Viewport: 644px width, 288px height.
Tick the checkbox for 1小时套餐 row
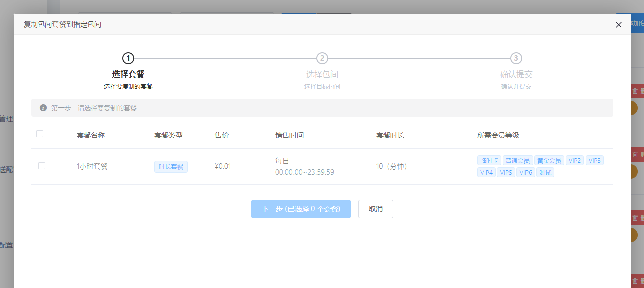click(x=42, y=166)
